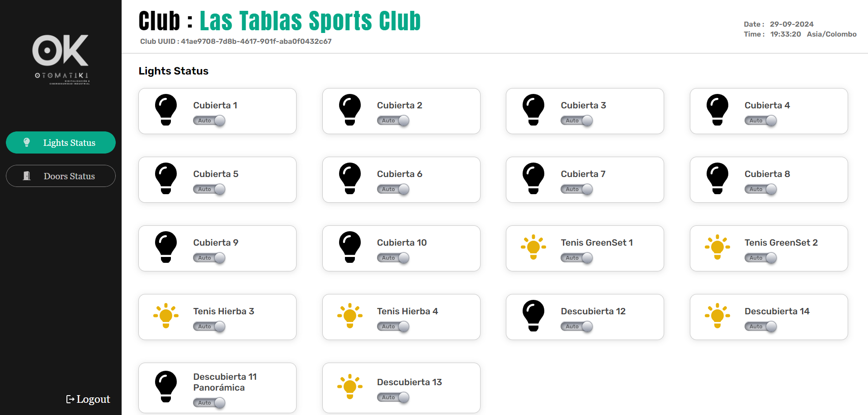Click the Cubierta 4 light bulb icon
868x415 pixels.
pyautogui.click(x=717, y=110)
